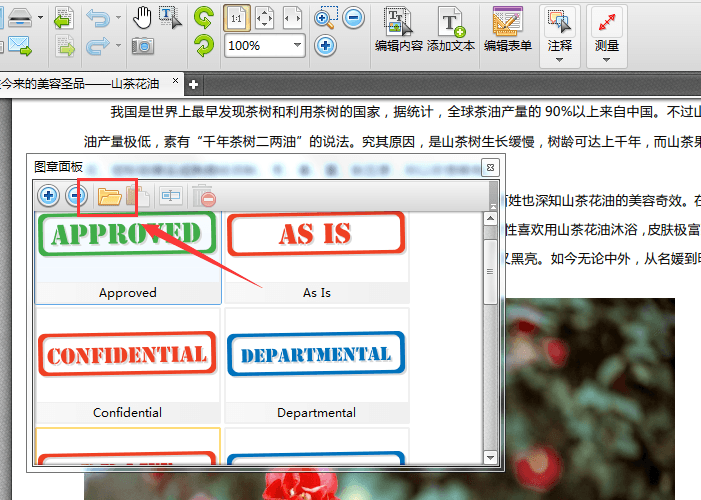Click the 'As Is' stamp label text

coord(317,293)
